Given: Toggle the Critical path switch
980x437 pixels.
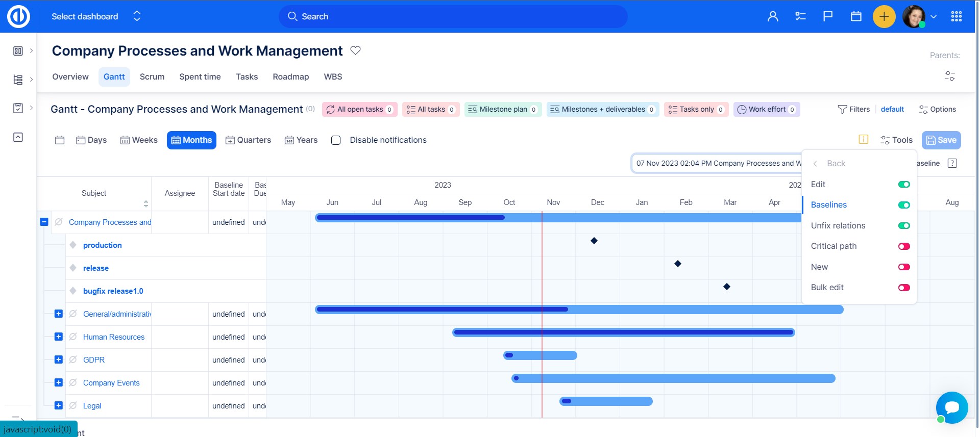Looking at the screenshot, I should pos(903,246).
